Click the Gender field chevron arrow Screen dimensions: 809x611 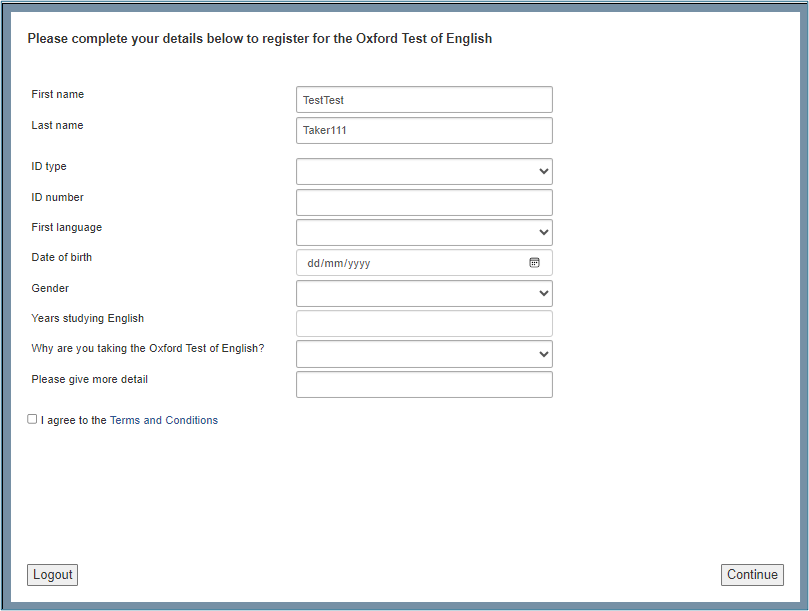click(544, 294)
